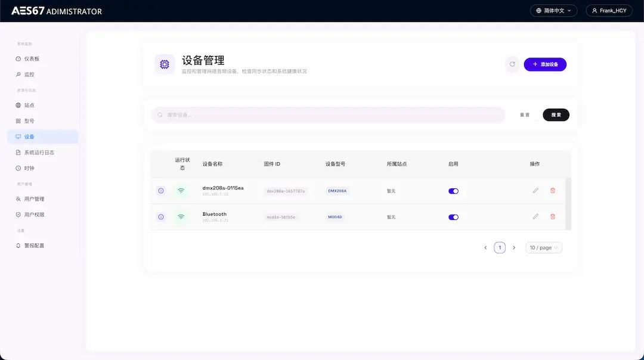The image size is (644, 360).
Task: Click the wifi status icon for dmx208a-0115ea
Action: pos(181,191)
